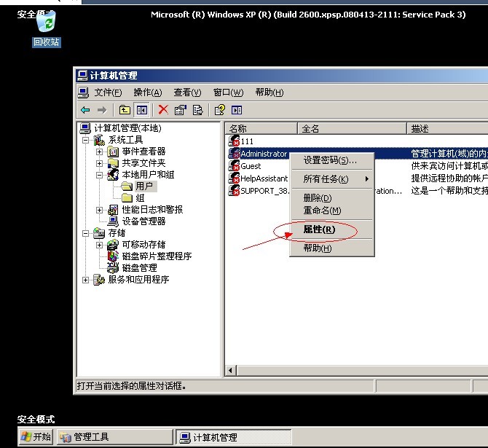The height and width of the screenshot is (448, 488).
Task: Click the horizontal scrollbar left arrow
Action: click(x=231, y=371)
